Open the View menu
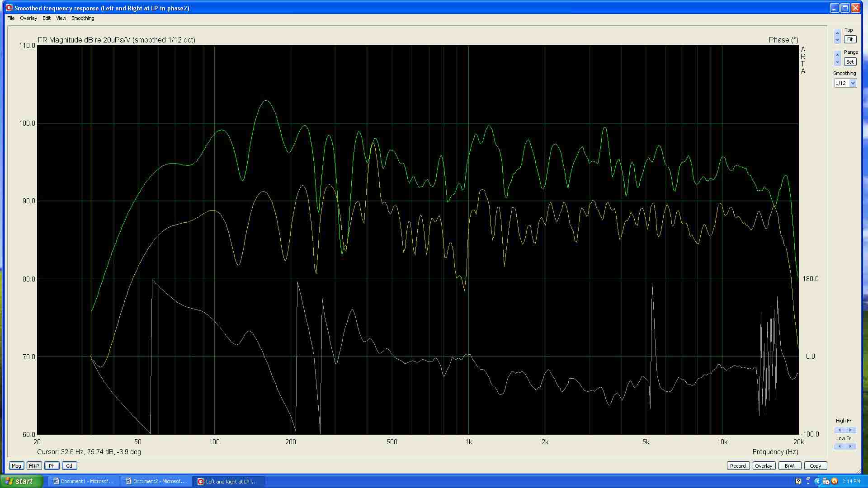The height and width of the screenshot is (488, 868). 61,18
